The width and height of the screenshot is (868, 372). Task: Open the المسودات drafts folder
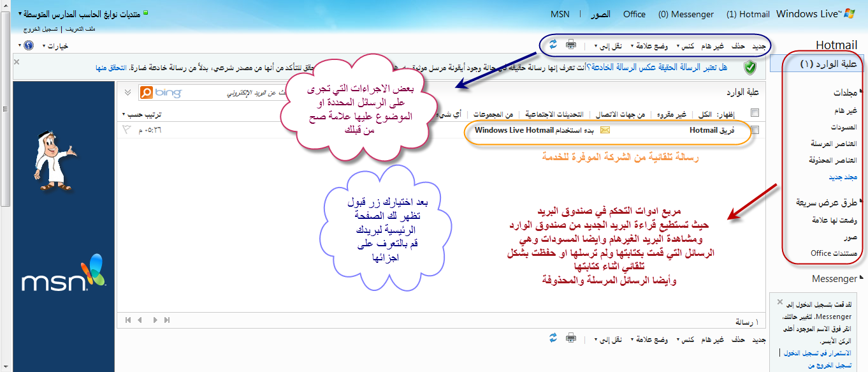[x=844, y=127]
